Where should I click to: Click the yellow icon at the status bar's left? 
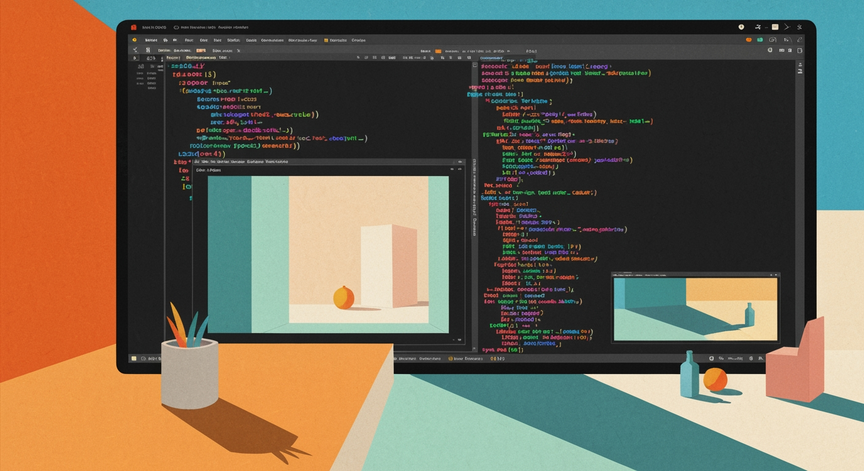pos(134,358)
